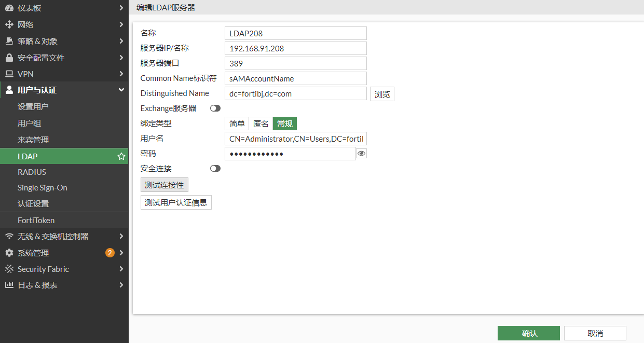Click the Network cross-arrows icon
Viewport: 644px width, 343px height.
[x=9, y=24]
